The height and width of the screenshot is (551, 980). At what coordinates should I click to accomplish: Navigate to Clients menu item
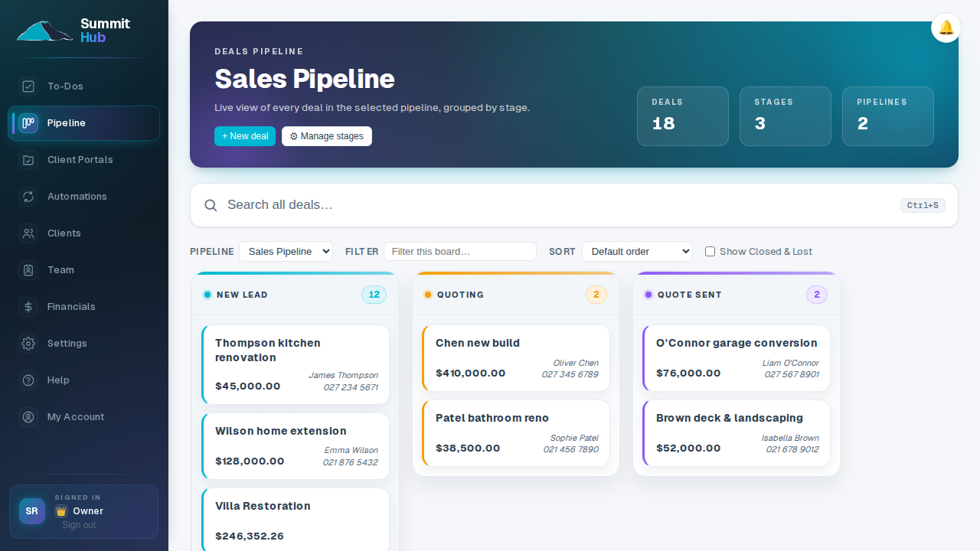83,233
